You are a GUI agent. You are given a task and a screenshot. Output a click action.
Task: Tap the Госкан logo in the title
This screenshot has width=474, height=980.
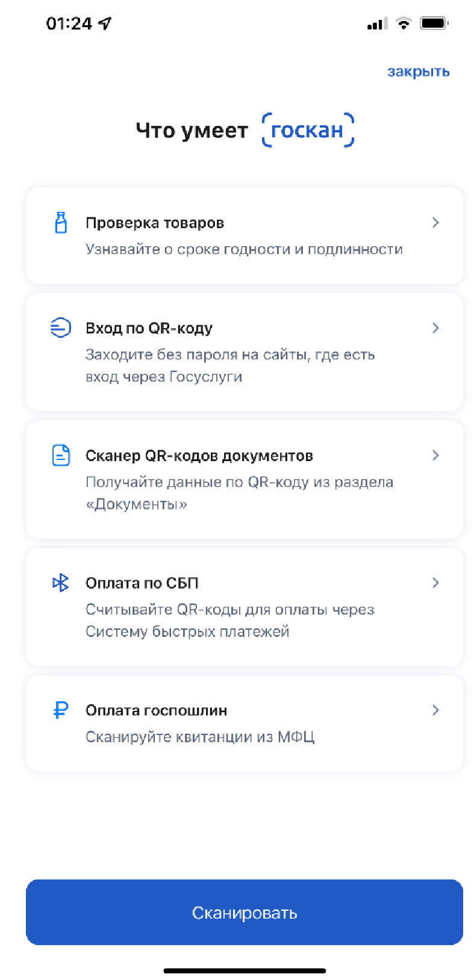(x=308, y=130)
